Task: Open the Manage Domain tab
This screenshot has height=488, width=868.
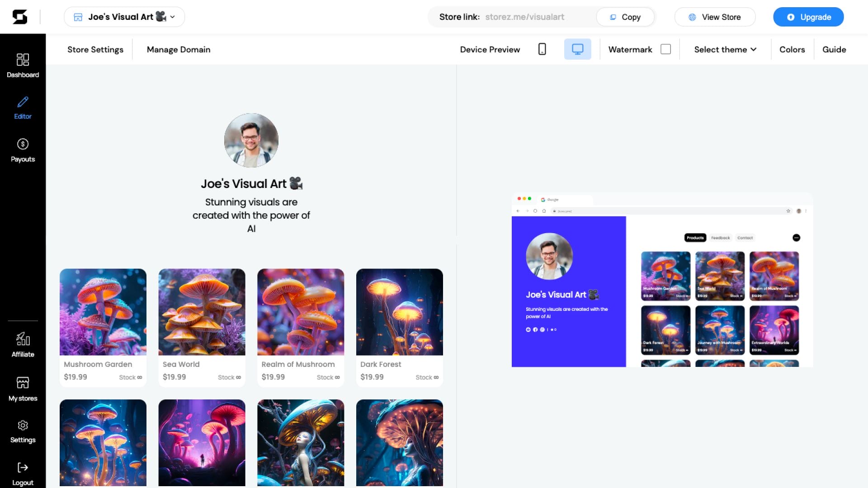Action: coord(179,50)
